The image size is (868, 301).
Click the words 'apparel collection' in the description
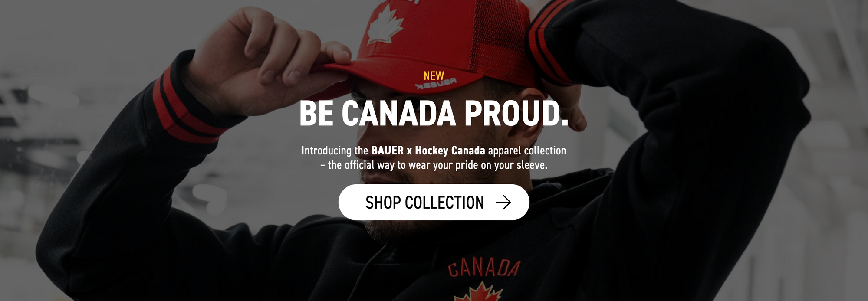[x=527, y=150]
